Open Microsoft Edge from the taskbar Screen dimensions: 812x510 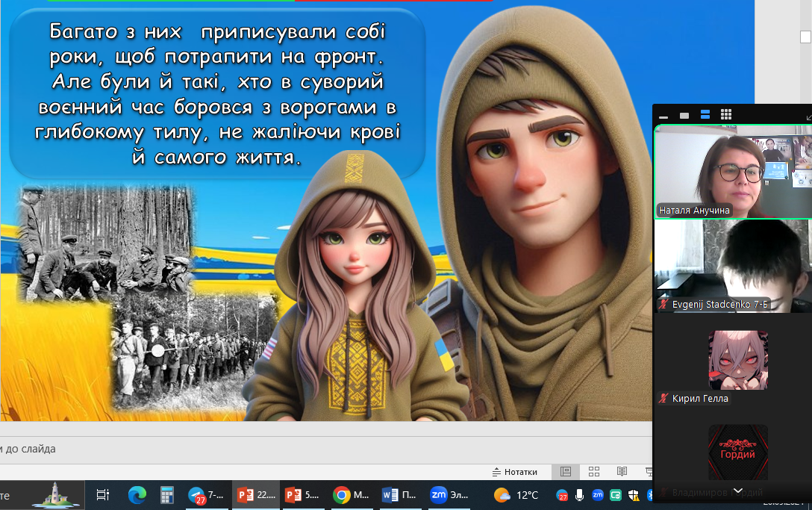coord(137,495)
